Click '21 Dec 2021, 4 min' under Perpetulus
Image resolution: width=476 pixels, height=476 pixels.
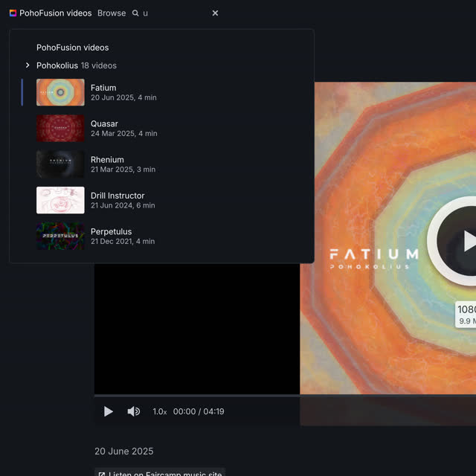[x=123, y=241]
